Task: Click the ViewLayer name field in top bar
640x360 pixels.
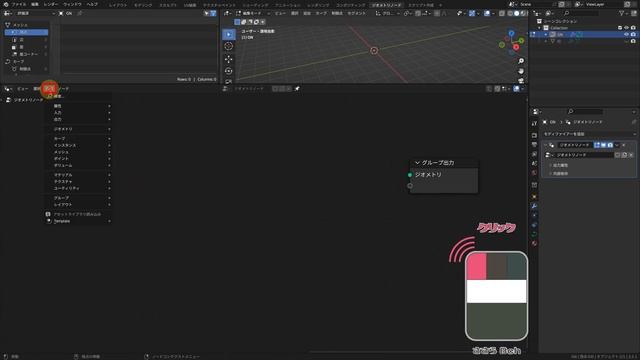Action: 603,4
